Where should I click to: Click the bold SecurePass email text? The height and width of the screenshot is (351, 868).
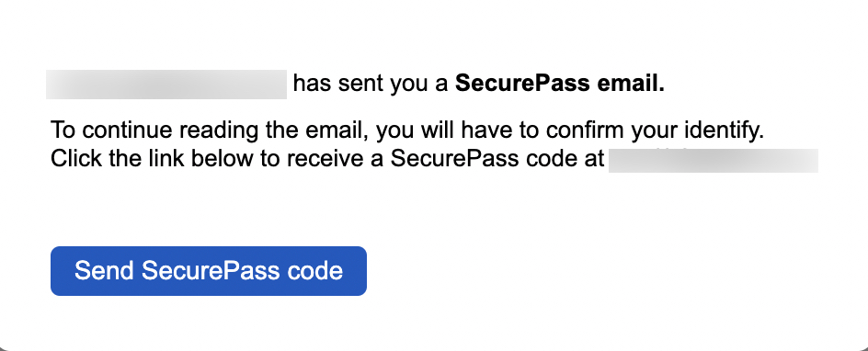click(560, 84)
